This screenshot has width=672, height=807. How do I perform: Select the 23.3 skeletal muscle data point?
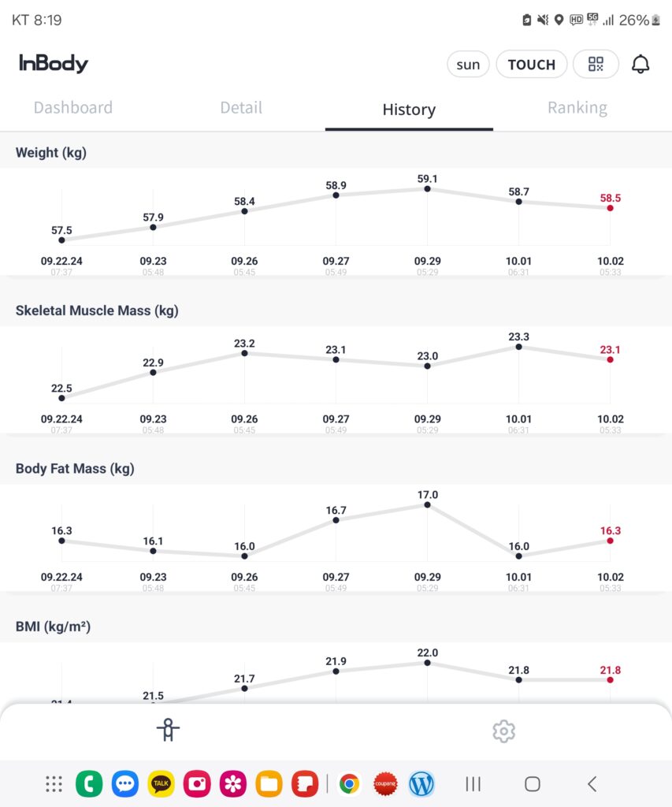518,347
